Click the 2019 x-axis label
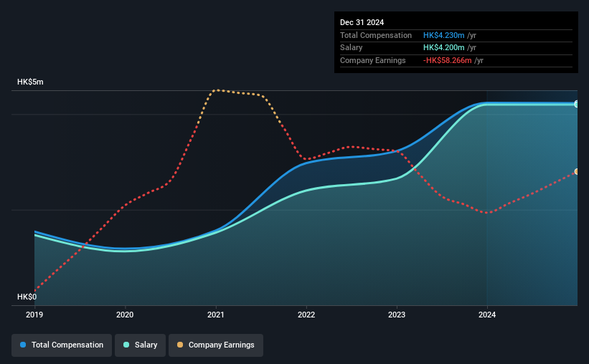 (x=34, y=315)
